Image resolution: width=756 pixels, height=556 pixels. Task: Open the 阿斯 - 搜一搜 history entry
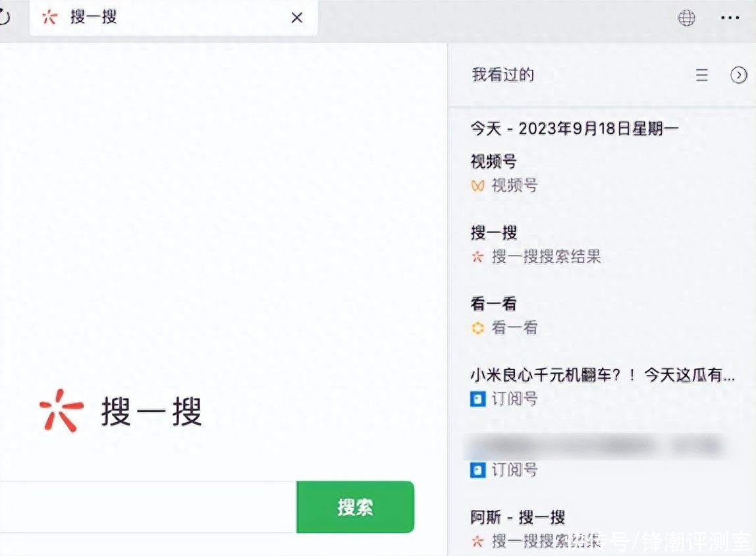518,517
